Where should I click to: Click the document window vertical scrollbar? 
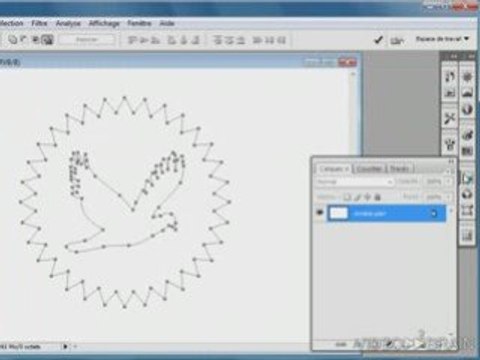point(353,204)
